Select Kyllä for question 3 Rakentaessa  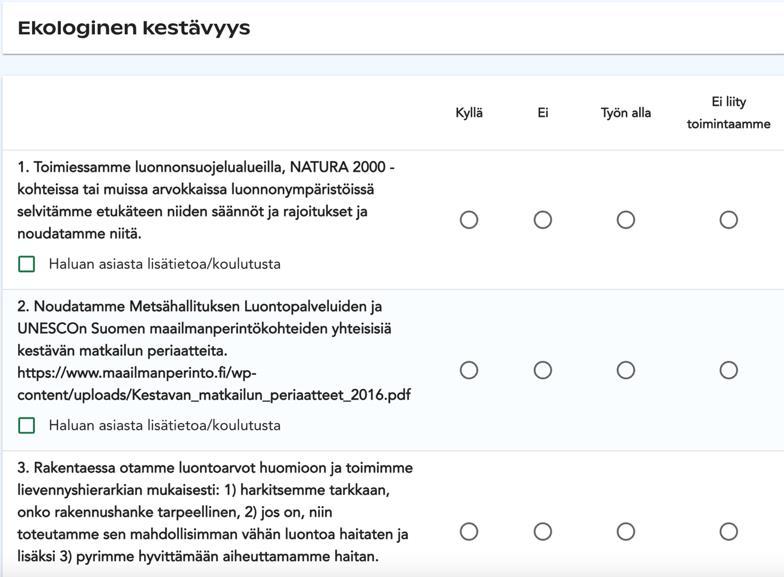click(469, 532)
